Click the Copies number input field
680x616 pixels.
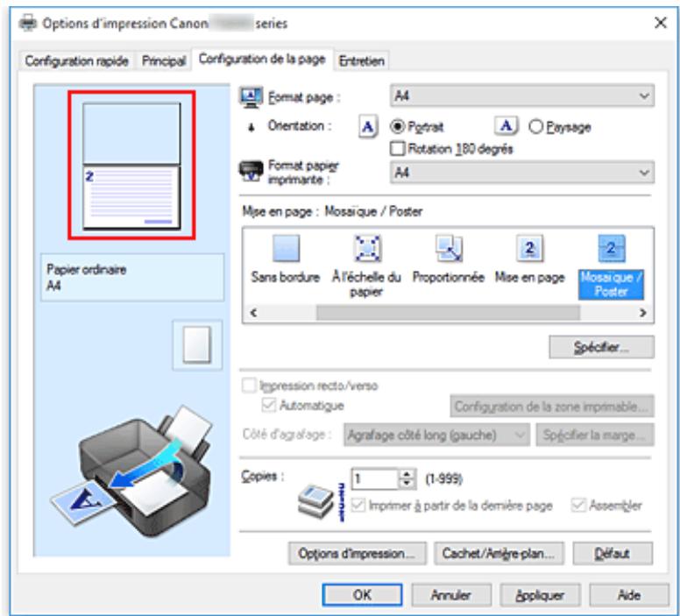(375, 479)
